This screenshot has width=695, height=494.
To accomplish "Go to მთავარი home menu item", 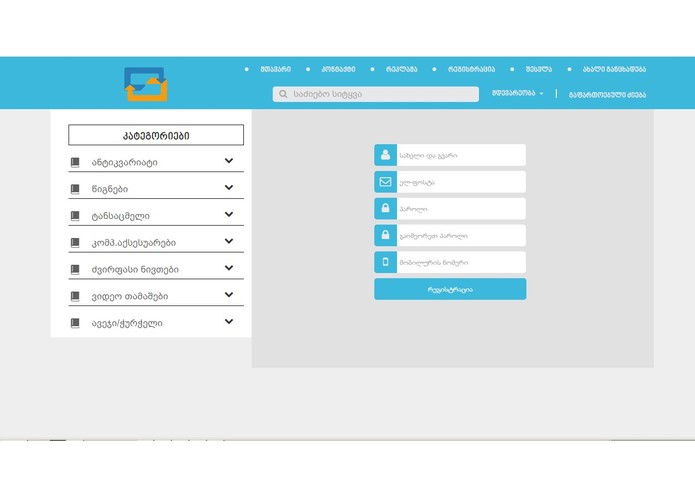I will [x=275, y=69].
